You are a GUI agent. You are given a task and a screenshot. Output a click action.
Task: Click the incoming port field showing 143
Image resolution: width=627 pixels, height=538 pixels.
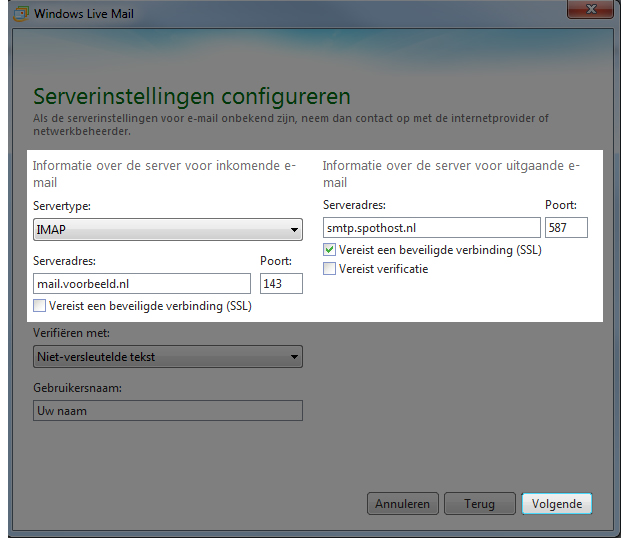(281, 284)
